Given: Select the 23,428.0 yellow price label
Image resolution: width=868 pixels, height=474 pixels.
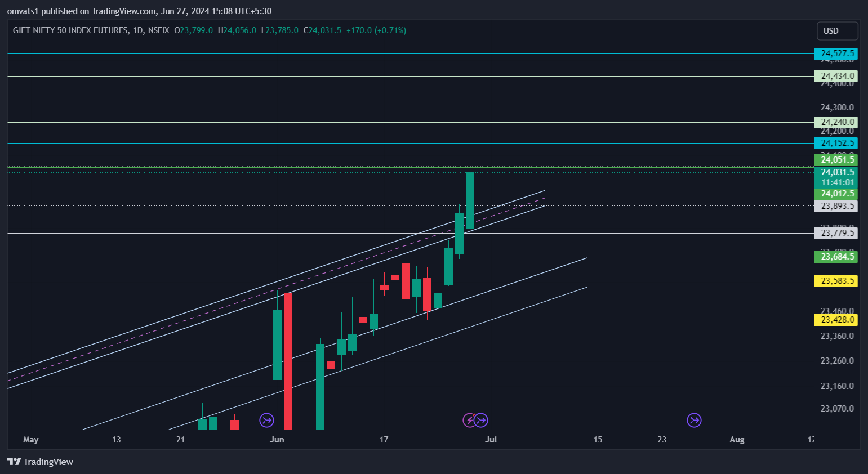Looking at the screenshot, I should coord(836,320).
